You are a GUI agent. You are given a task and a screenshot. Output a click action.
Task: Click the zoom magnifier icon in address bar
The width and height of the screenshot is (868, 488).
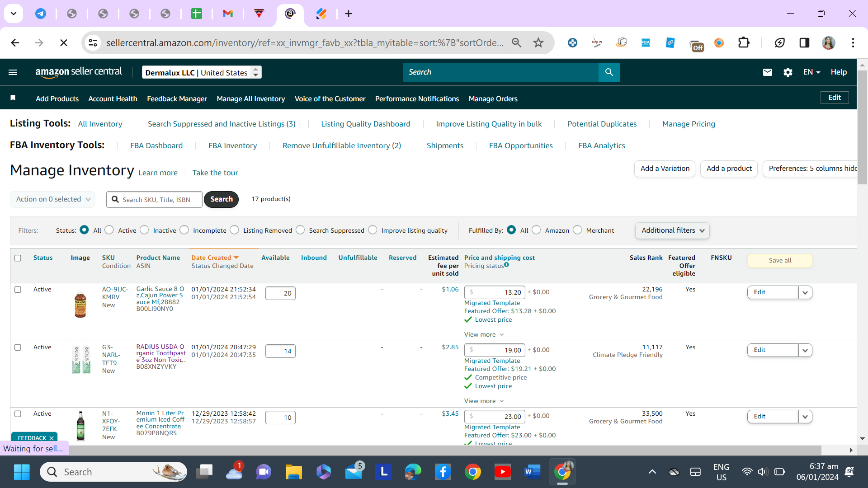[517, 43]
